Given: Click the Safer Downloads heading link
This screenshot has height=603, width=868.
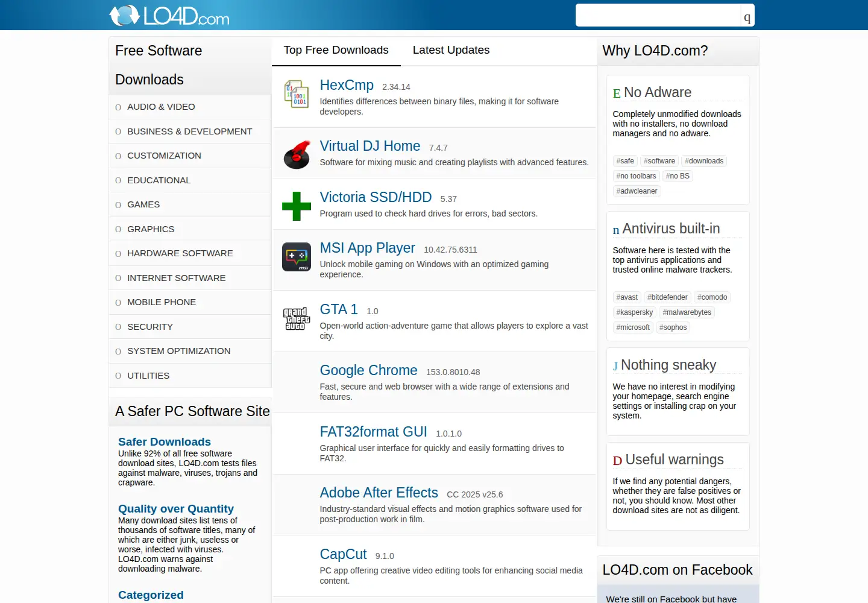Looking at the screenshot, I should tap(165, 442).
